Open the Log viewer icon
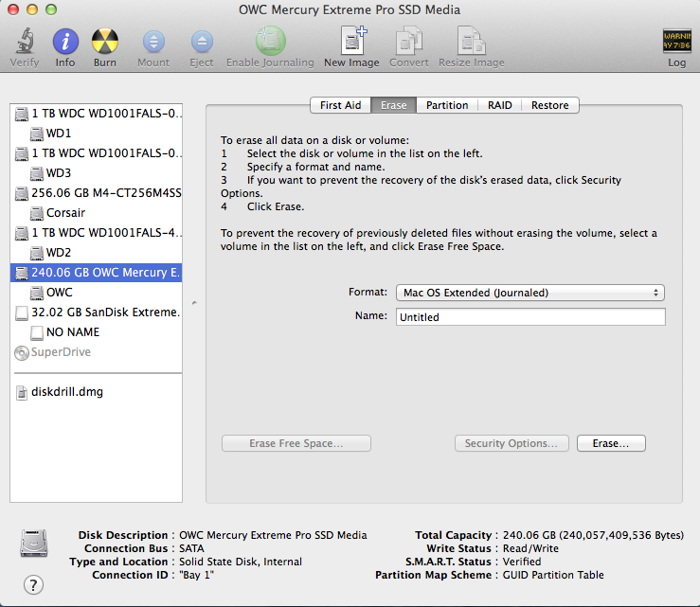The width and height of the screenshot is (700, 607). coord(676,41)
